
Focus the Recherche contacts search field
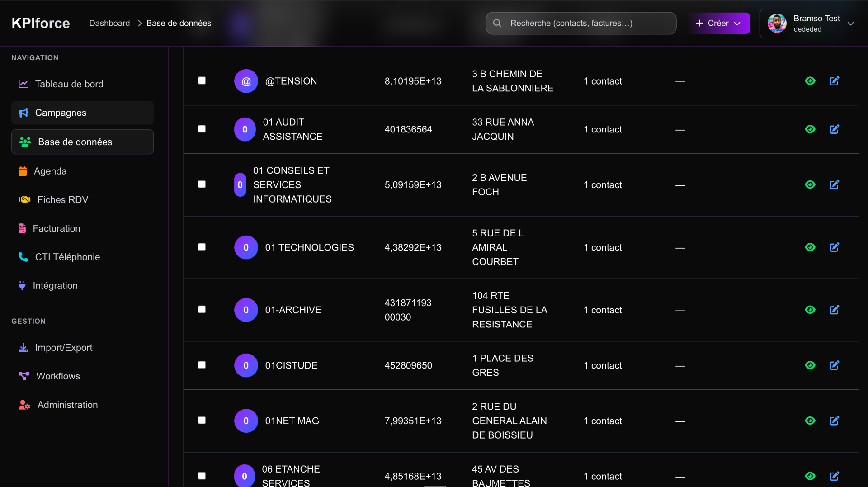coord(581,23)
